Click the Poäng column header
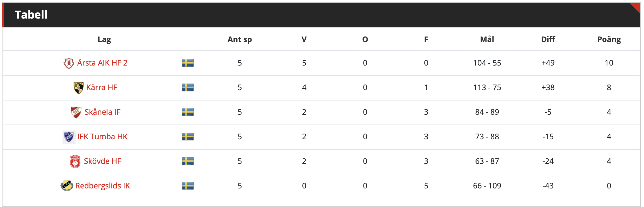This screenshot has width=644, height=207. 609,39
